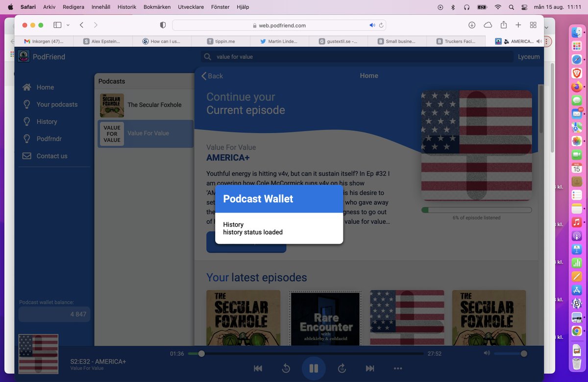Click the search field containing value for value

(x=357, y=57)
